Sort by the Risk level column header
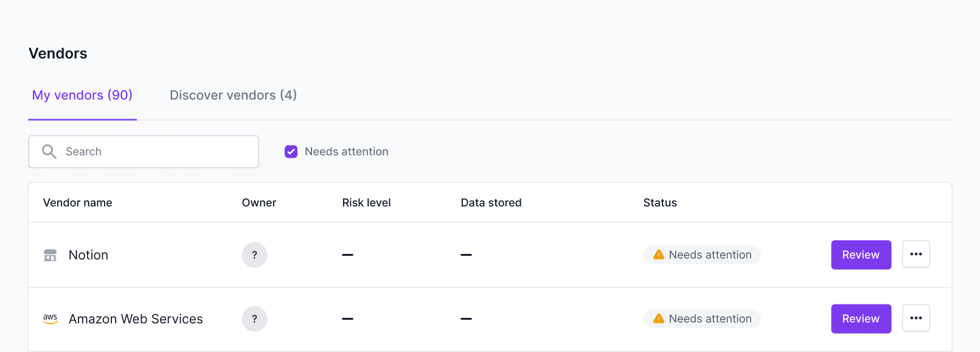This screenshot has width=980, height=352. coord(366,203)
